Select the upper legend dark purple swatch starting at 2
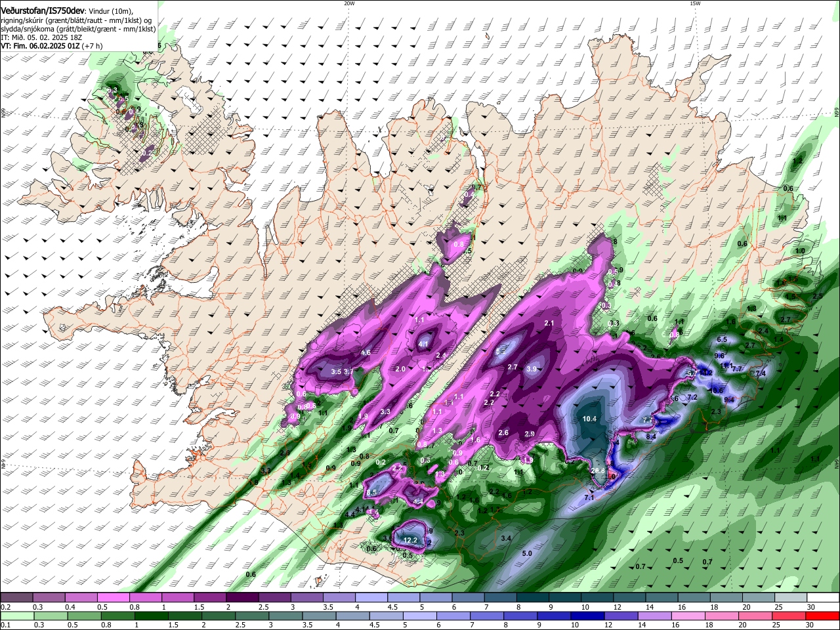The height and width of the screenshot is (630, 840). (x=242, y=598)
